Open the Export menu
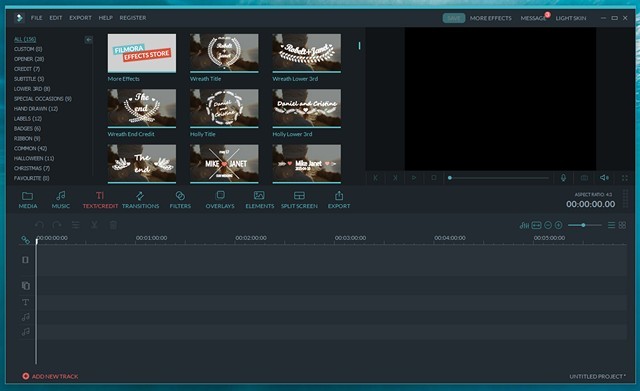640x391 pixels. coord(80,18)
